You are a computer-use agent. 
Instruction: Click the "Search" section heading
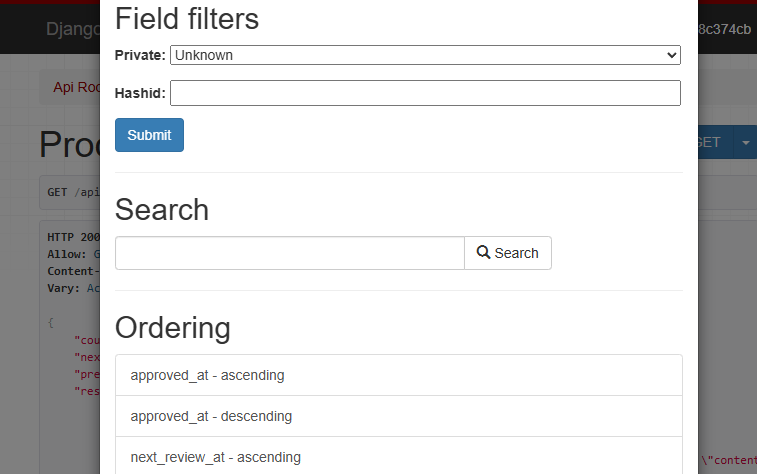tap(162, 209)
